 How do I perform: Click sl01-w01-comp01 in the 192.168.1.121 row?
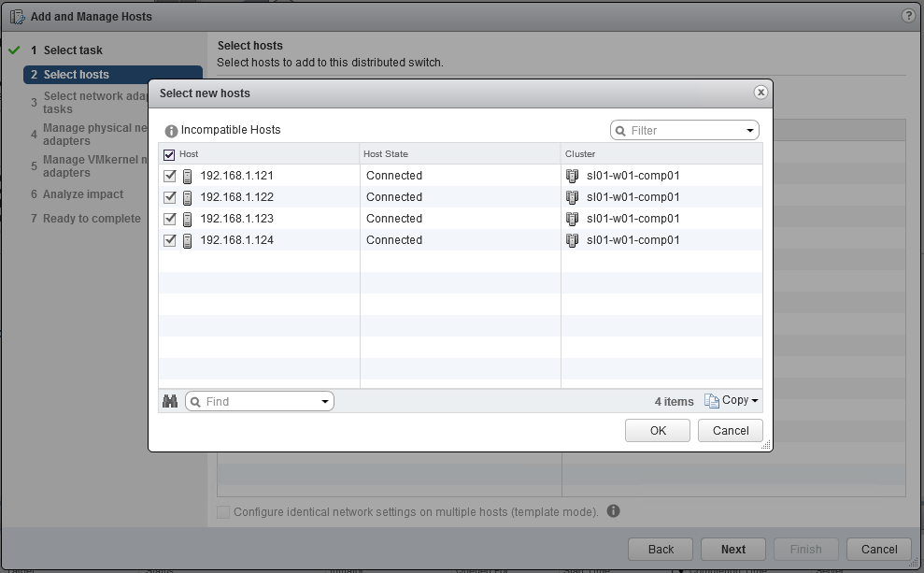click(x=633, y=176)
